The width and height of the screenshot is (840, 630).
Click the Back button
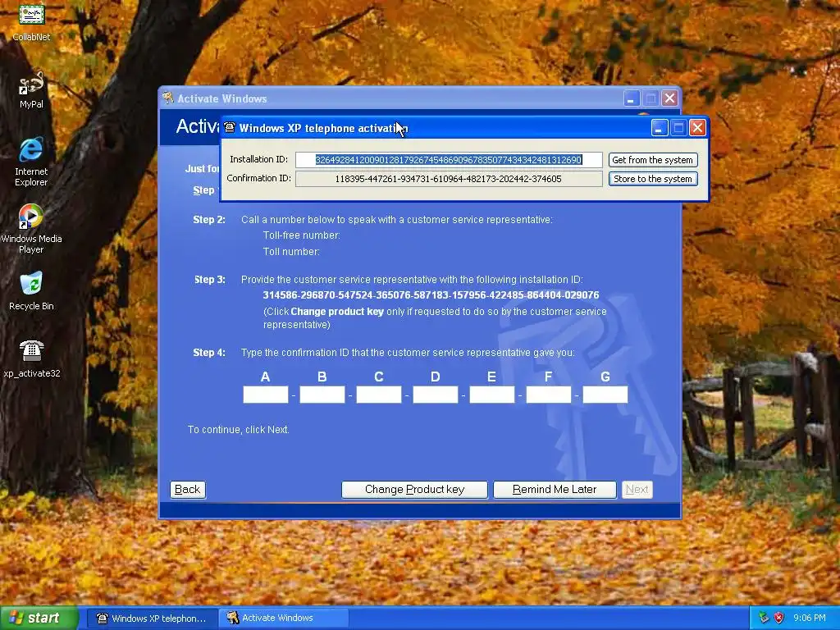pyautogui.click(x=188, y=489)
